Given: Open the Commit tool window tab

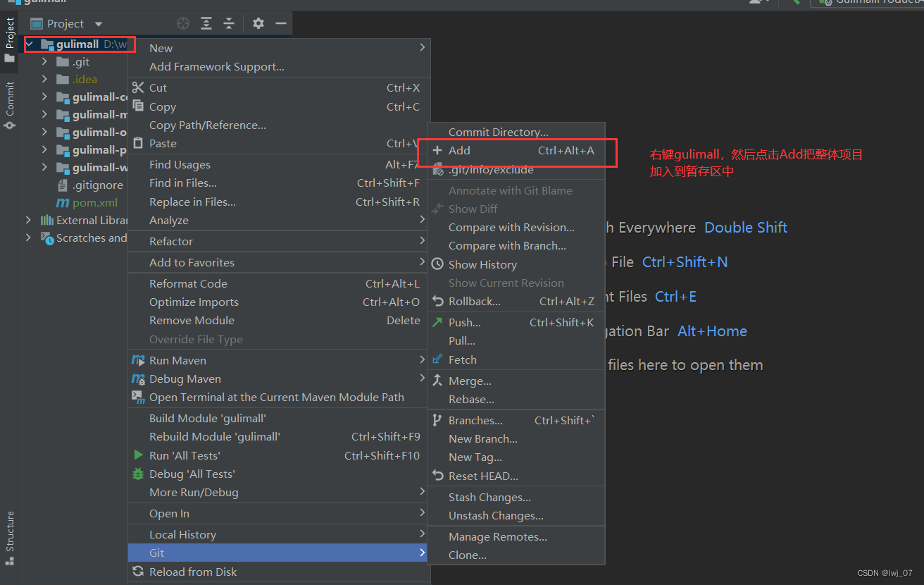Looking at the screenshot, I should coord(9,106).
